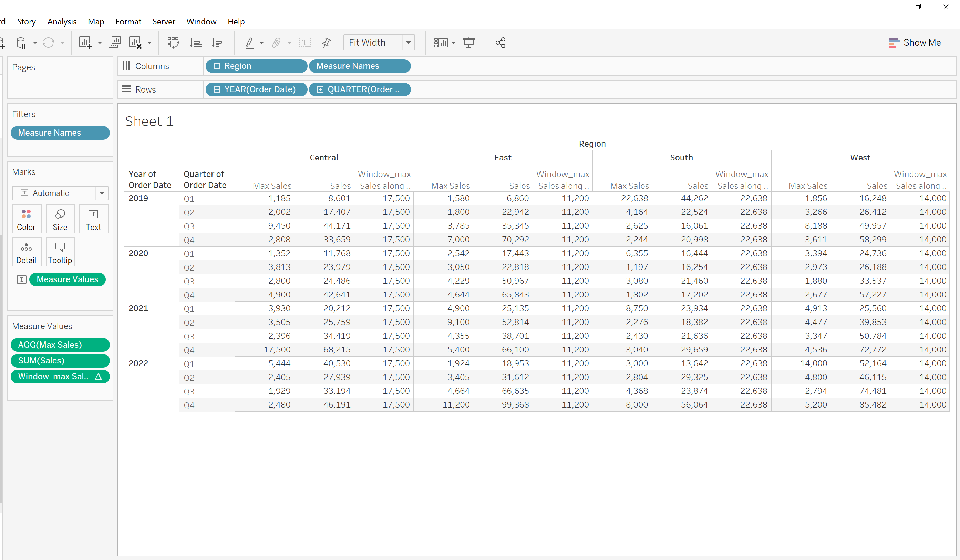Click the Fix Axes pin icon
The image size is (960, 560).
(327, 43)
